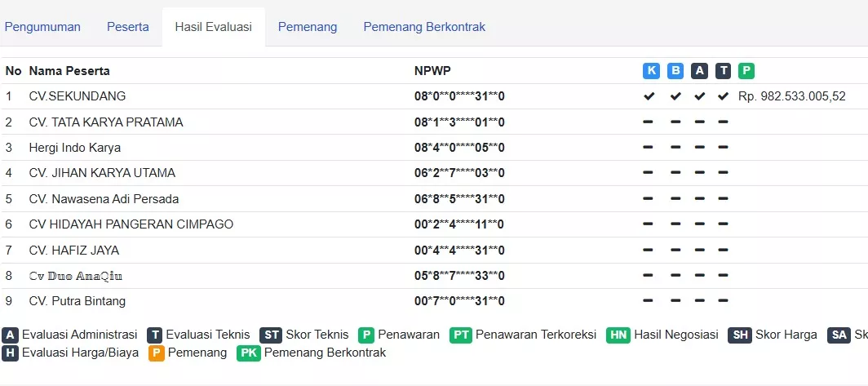This screenshot has width=868, height=386.
Task: Click the SH Skor Harga legend badge
Action: (x=740, y=335)
